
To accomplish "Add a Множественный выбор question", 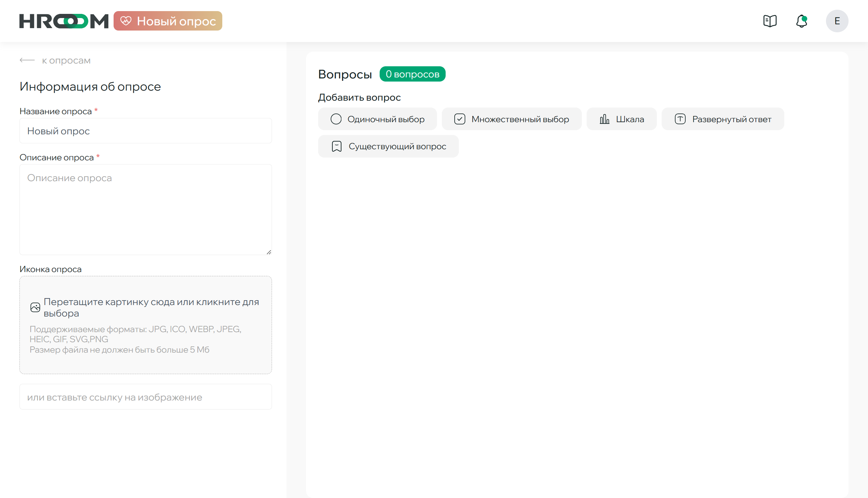I will point(511,119).
